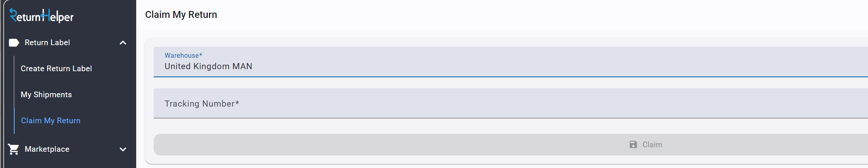Click the Marketplace menu text
The width and height of the screenshot is (868, 168).
[47, 149]
